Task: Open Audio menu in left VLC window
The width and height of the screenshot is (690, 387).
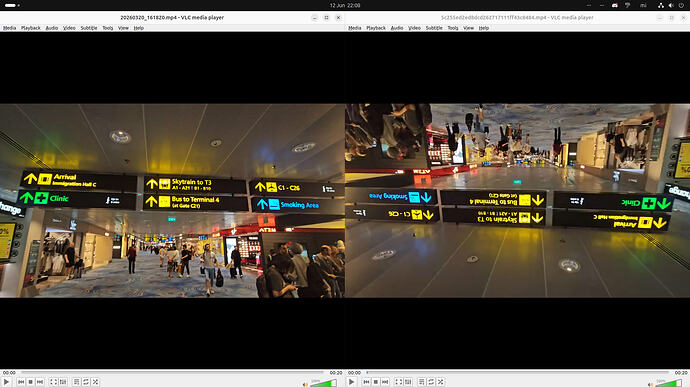Action: (51, 28)
